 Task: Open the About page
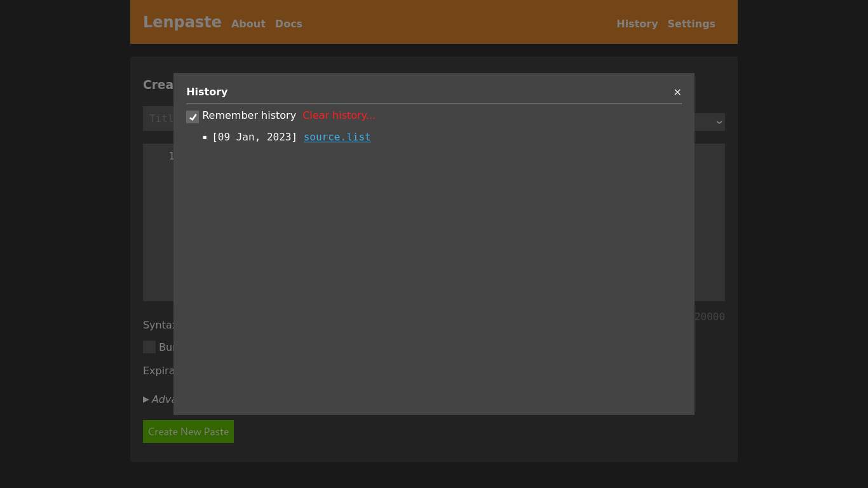coord(248,24)
